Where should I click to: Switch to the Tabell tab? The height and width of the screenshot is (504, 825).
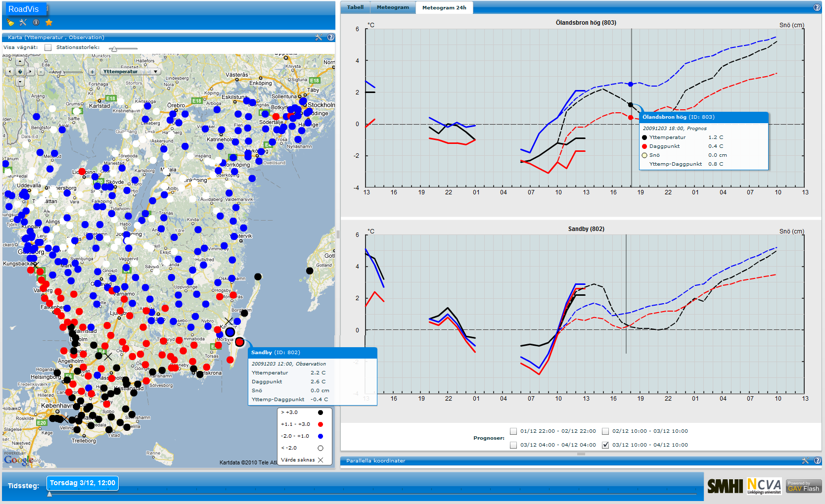[355, 7]
